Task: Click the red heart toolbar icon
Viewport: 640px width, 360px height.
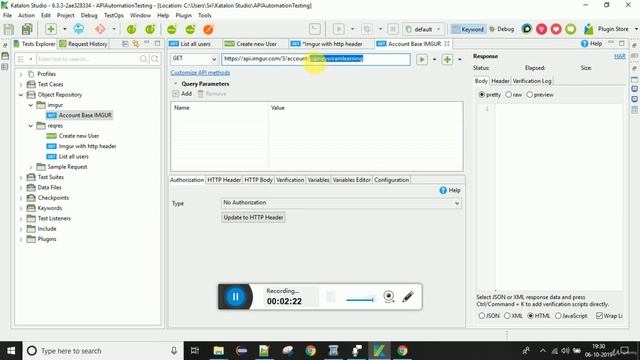Action: [x=556, y=29]
